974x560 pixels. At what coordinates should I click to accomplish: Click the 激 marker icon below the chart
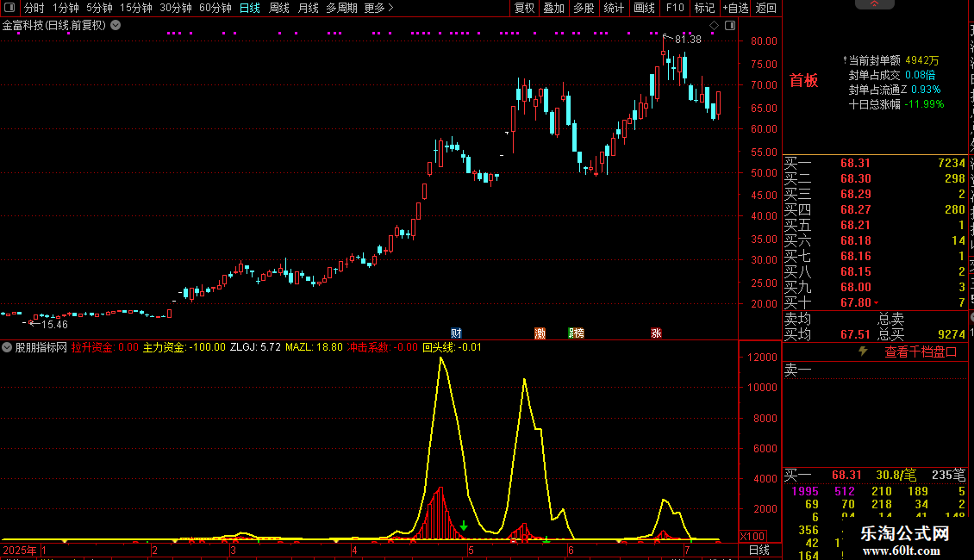coord(540,333)
